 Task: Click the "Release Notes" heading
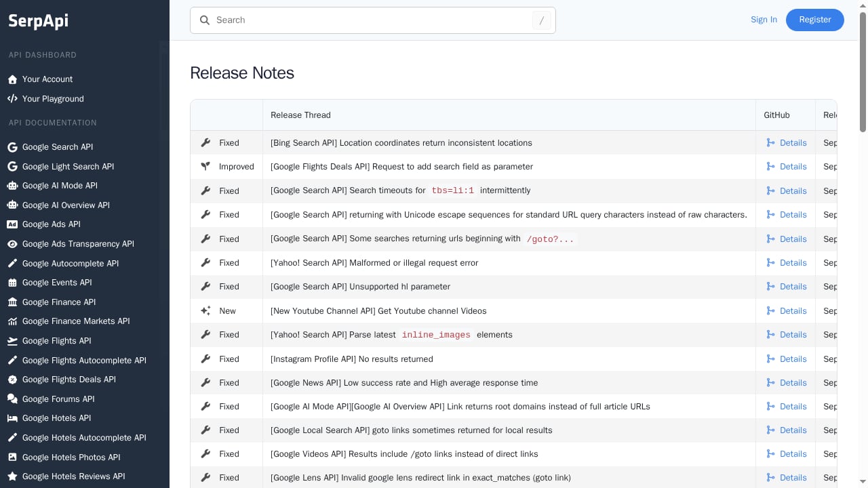242,73
